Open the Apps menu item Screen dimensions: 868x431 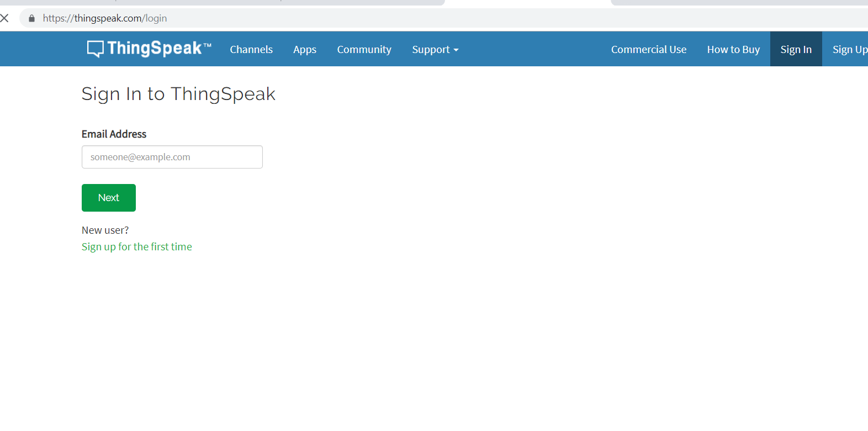click(305, 49)
